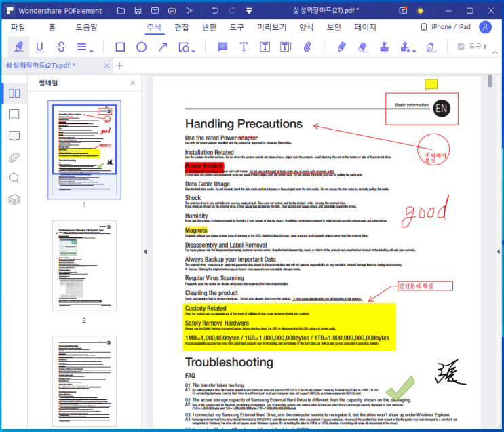
Task: Switch to the 도구 tab
Action: tap(237, 27)
